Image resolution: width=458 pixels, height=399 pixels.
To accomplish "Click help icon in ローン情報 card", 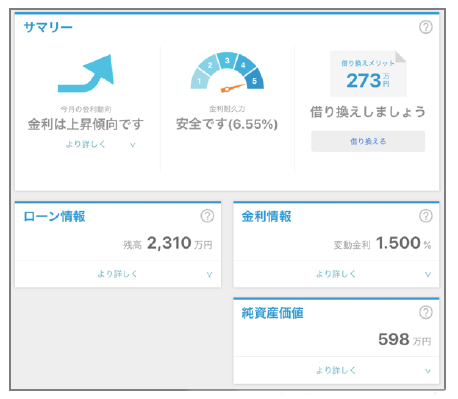I will tap(207, 216).
